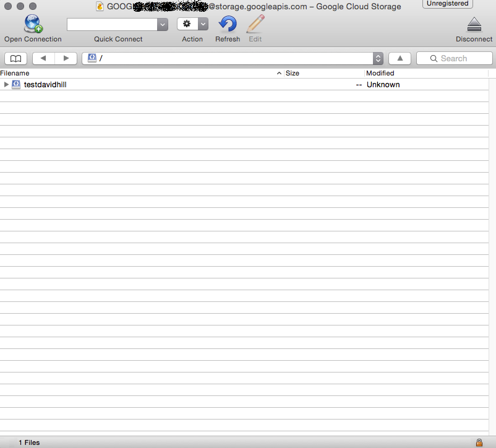Expand the Action dropdown arrow
Viewport: 496px width, 448px height.
point(203,24)
